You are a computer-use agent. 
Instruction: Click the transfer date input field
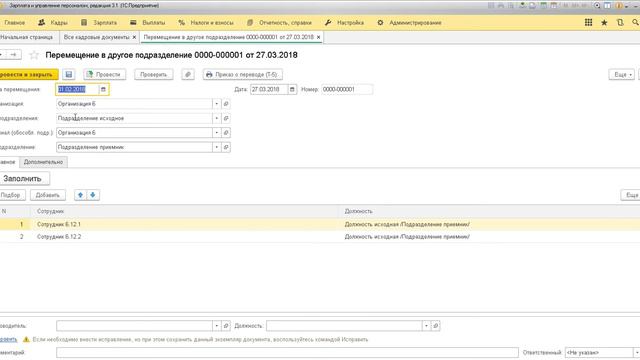click(77, 89)
